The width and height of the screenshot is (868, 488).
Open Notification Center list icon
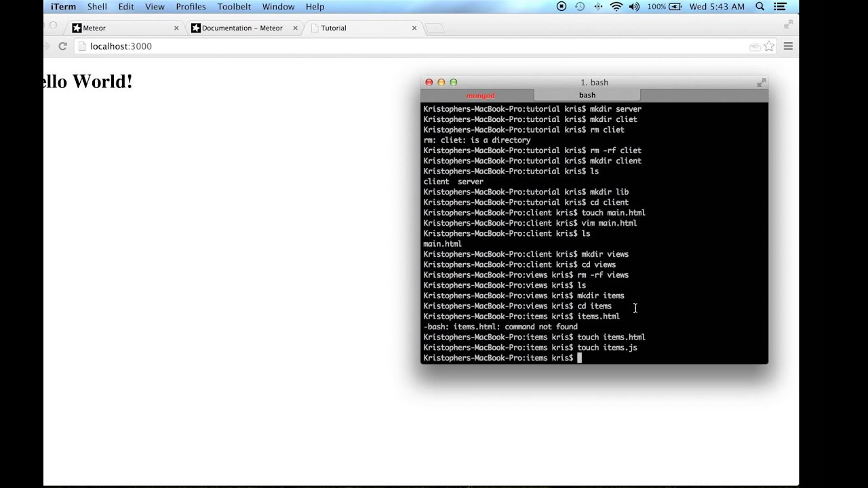(781, 7)
